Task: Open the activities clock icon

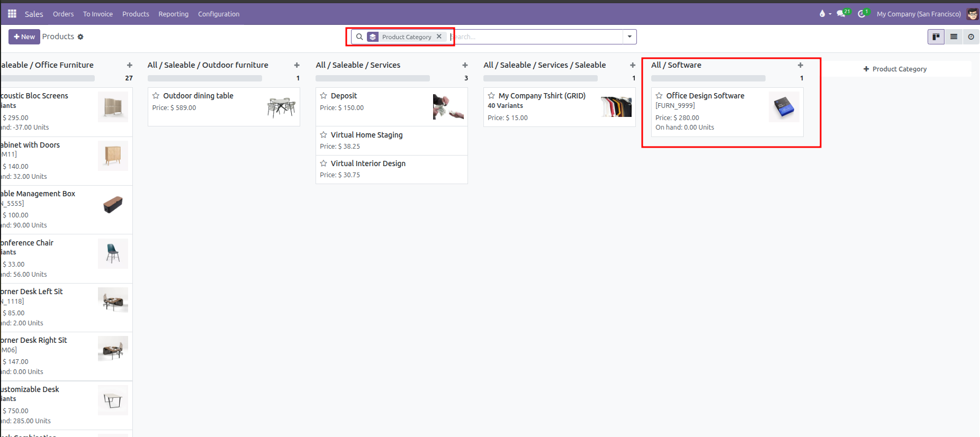Action: [x=861, y=14]
